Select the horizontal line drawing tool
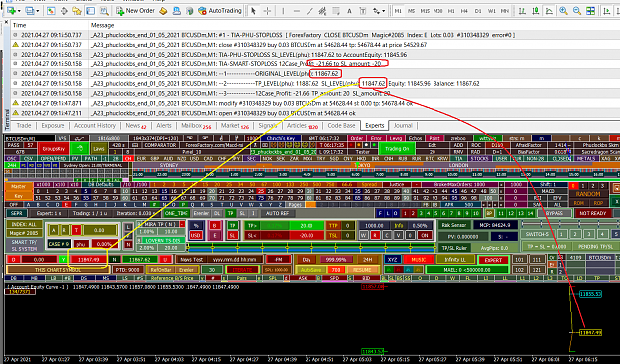The width and height of the screenshot is (620, 364). [x=297, y=11]
